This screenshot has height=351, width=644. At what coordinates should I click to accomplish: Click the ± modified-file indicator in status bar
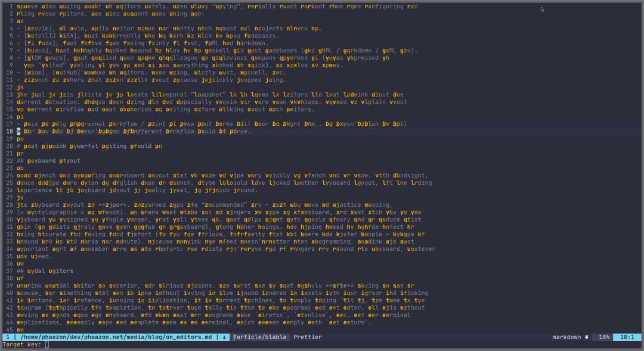pyautogui.click(x=224, y=337)
